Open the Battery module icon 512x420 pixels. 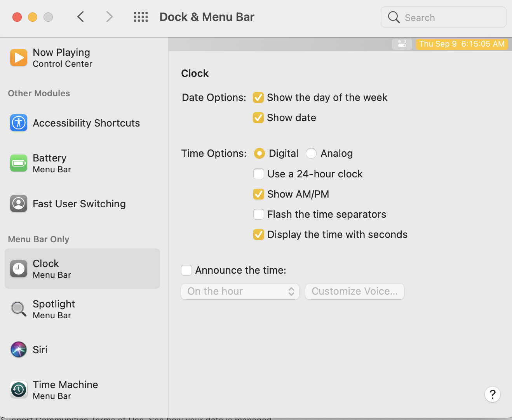click(19, 163)
